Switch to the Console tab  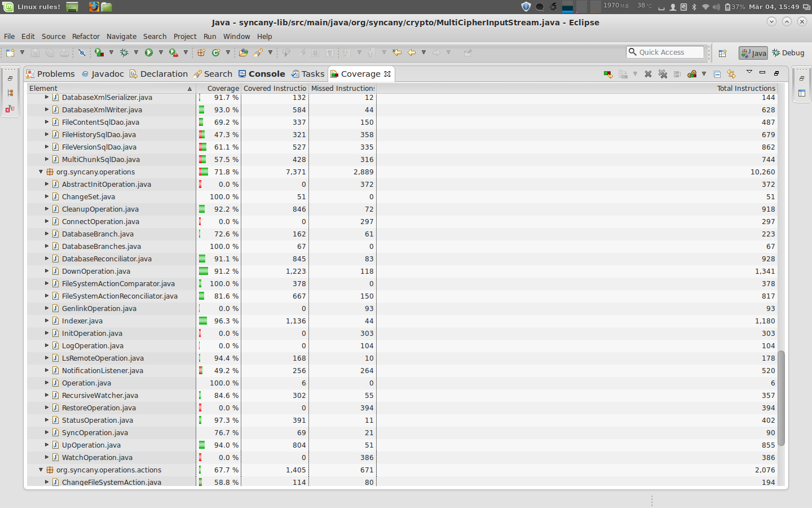[x=262, y=74]
